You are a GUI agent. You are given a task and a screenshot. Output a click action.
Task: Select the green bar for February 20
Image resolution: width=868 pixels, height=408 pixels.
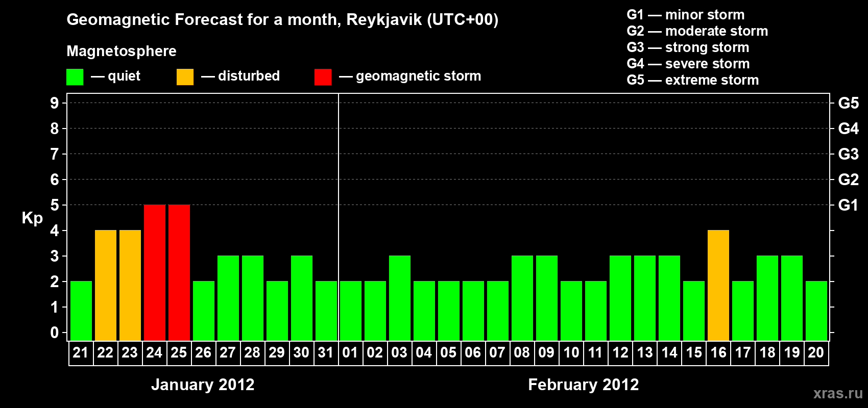816,311
